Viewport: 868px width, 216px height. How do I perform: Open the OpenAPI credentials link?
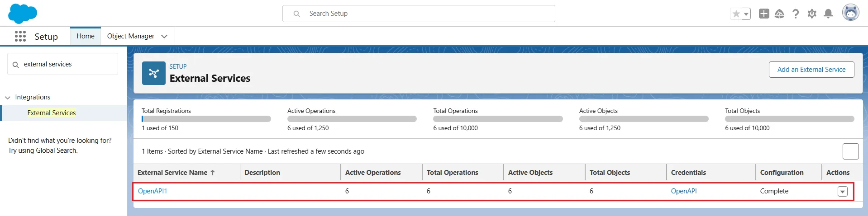point(683,191)
